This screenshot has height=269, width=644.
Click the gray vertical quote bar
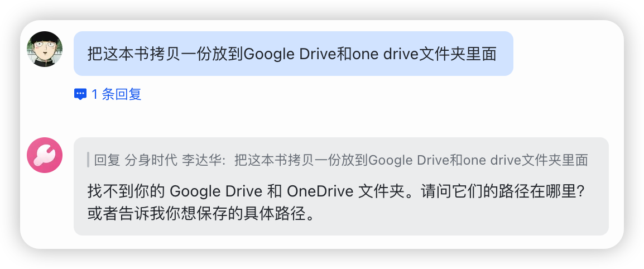88,160
